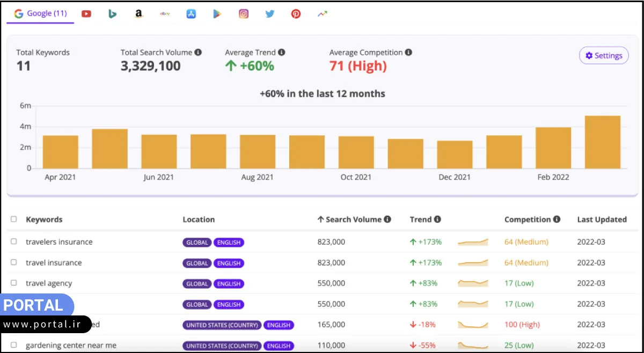The height and width of the screenshot is (353, 644).
Task: Check the travelers insurance row checkbox
Action: pos(14,241)
